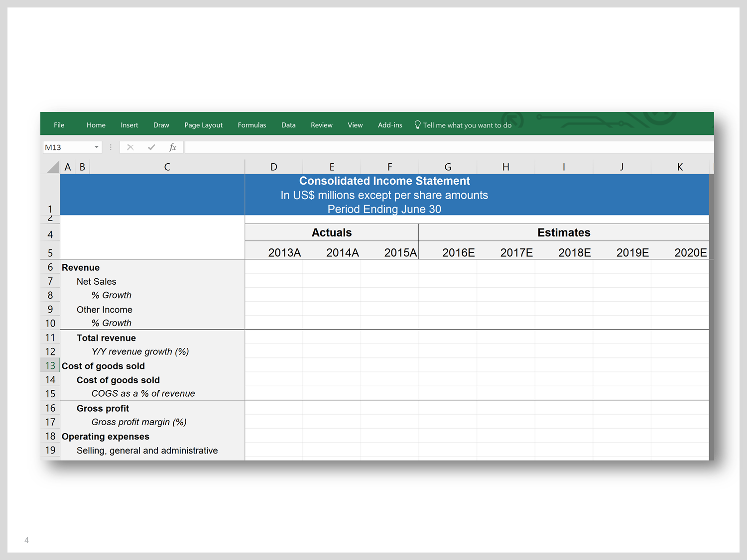Open the Page Layout tab
The width and height of the screenshot is (747, 560).
pyautogui.click(x=203, y=125)
